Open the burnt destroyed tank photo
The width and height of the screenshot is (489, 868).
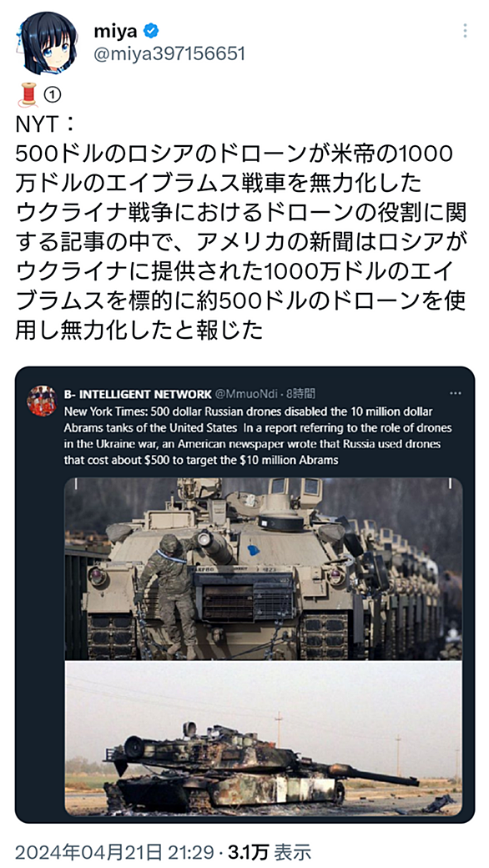tap(264, 737)
